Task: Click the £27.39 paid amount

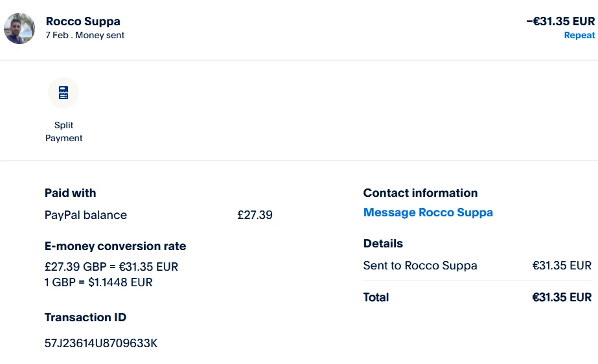Action: tap(255, 215)
